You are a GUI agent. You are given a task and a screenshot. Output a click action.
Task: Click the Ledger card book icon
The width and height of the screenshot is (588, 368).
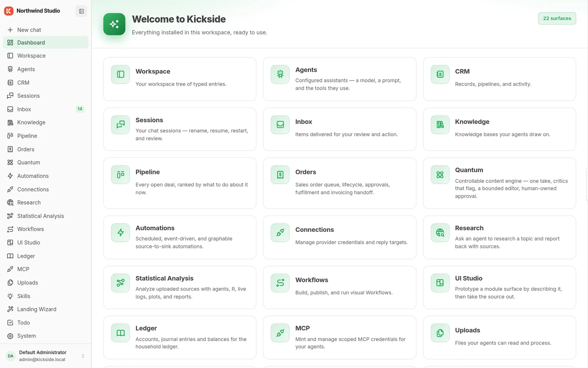121,333
